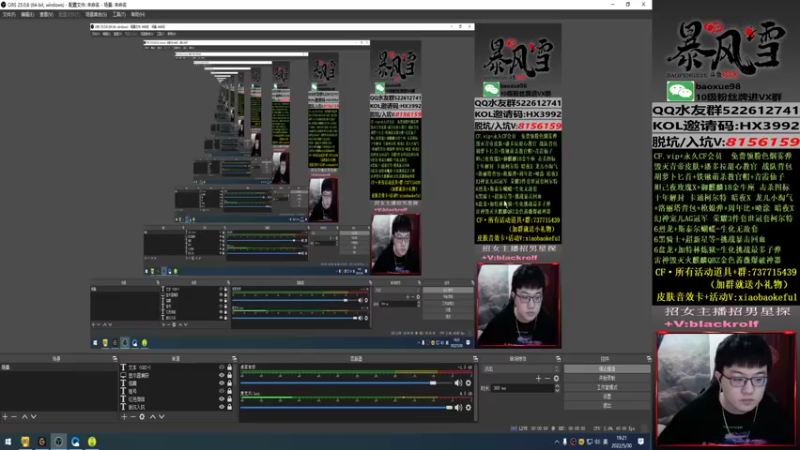Click the 开始录制 Start Recording button
Viewport: 800px width, 450px height.
coord(607,378)
